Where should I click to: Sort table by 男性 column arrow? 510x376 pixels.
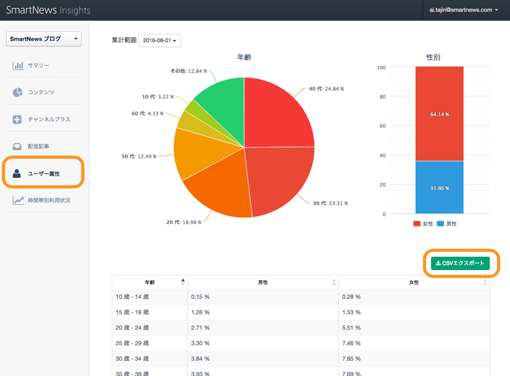pyautogui.click(x=334, y=282)
